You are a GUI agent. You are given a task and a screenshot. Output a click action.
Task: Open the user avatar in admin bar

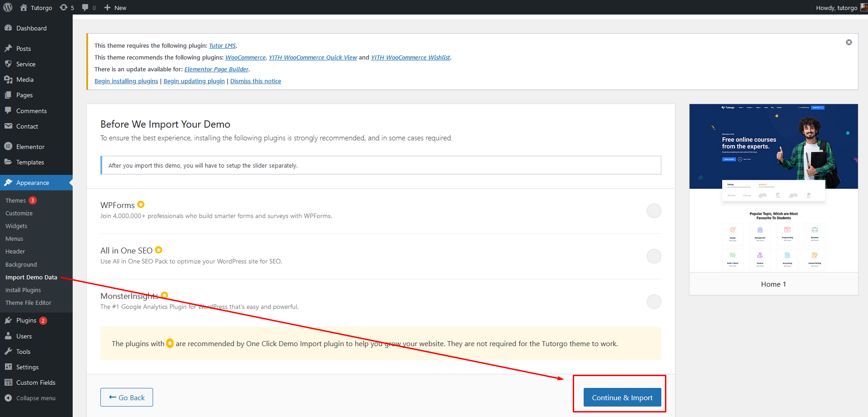[x=864, y=7]
